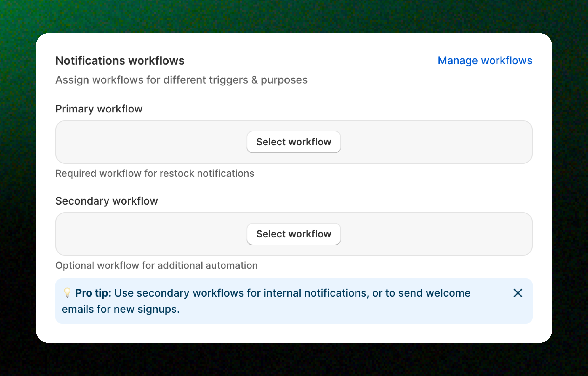The width and height of the screenshot is (588, 376).
Task: Click the 'Required workflow for restock notifications' text
Action: 155,173
